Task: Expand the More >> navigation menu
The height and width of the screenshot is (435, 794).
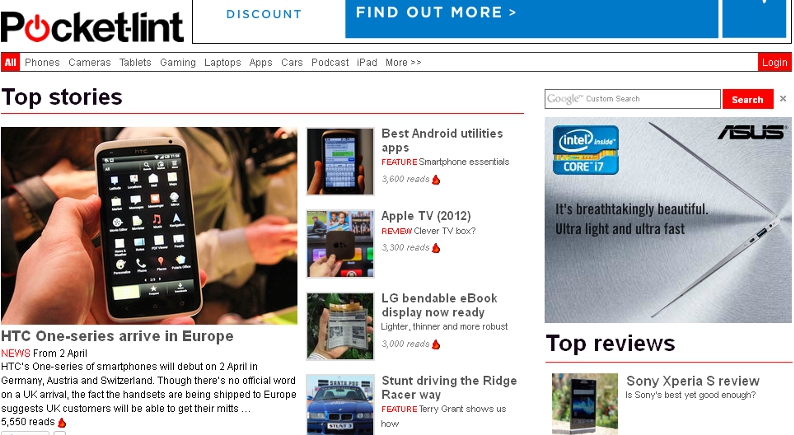Action: 403,62
